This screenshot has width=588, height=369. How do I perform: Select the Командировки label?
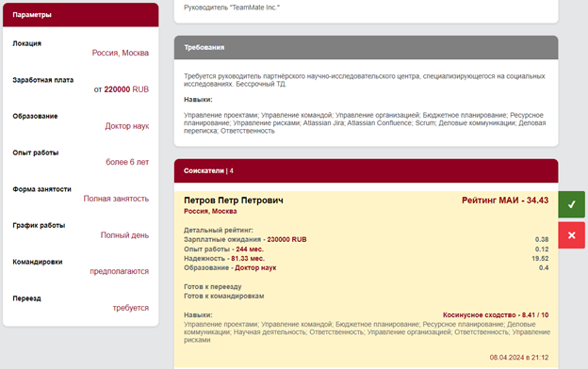click(38, 262)
